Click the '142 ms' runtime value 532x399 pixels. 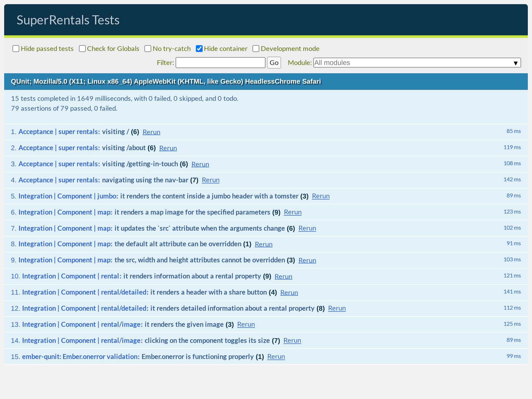[512, 179]
